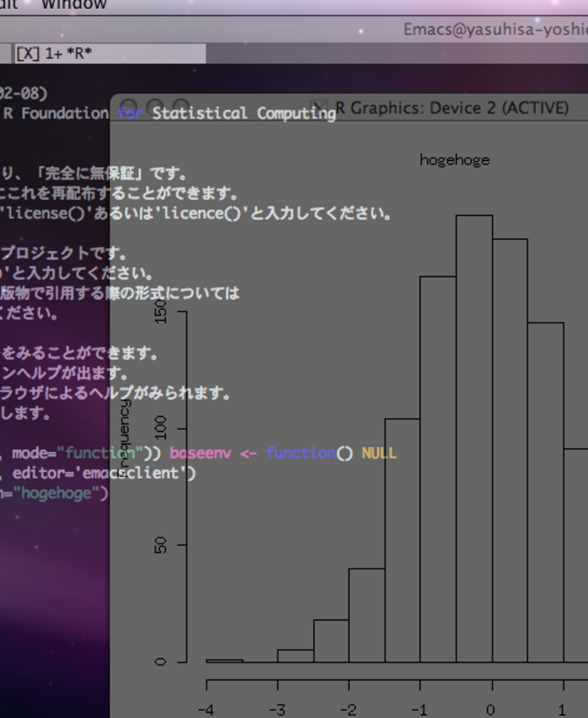Click the "'license()'" text in the Emacs buffer
588x718 pixels.
tap(47, 213)
